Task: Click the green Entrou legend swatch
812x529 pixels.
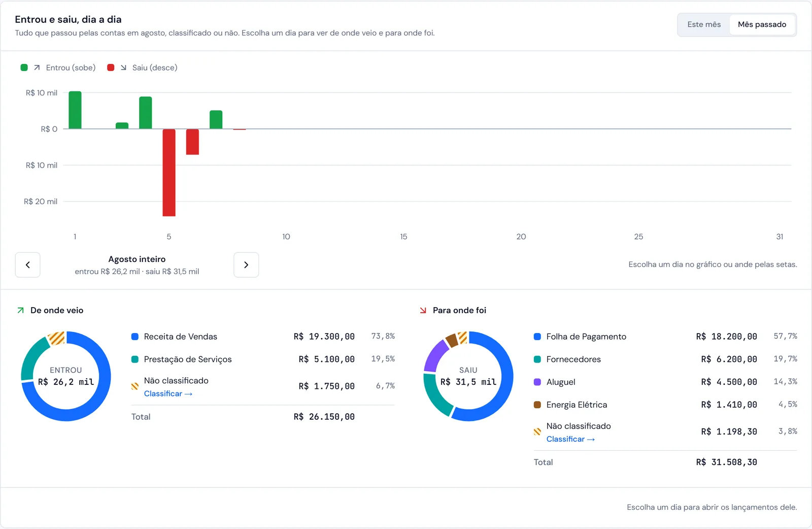Action: tap(24, 68)
